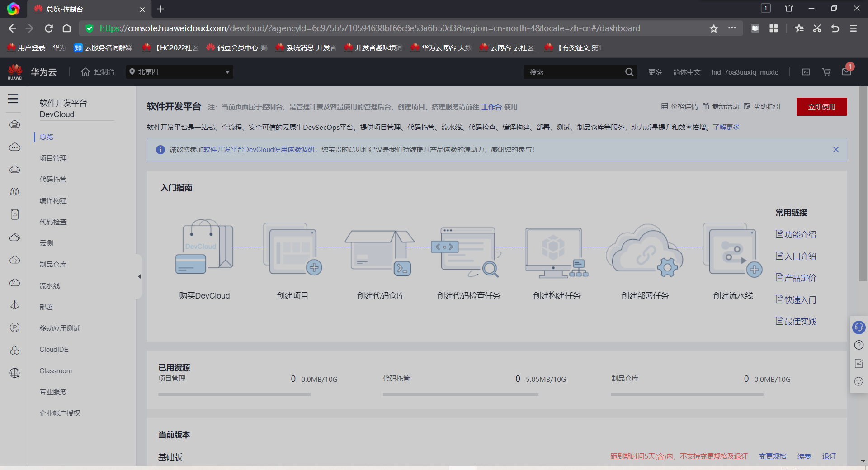868x470 pixels.
Task: Open the feedback edit note icon
Action: tap(859, 363)
